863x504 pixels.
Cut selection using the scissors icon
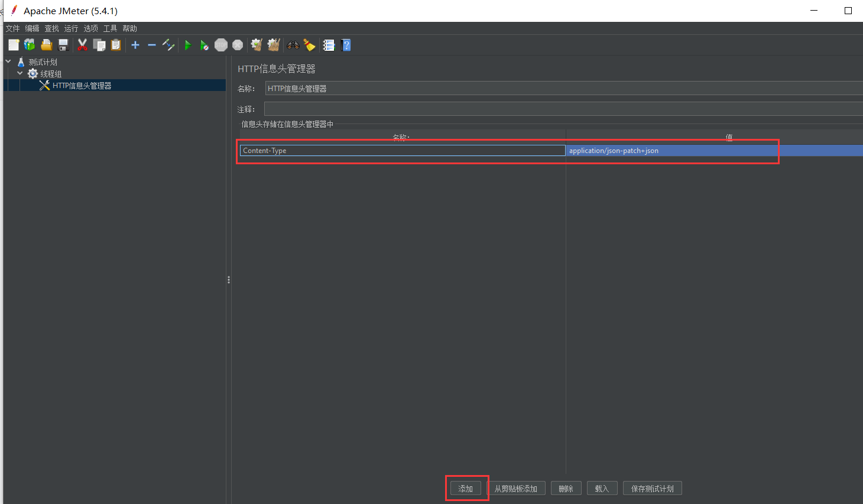click(82, 45)
